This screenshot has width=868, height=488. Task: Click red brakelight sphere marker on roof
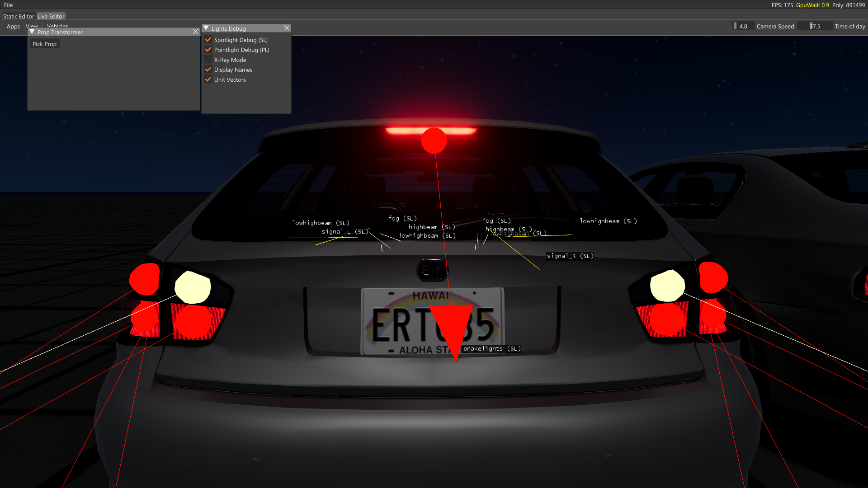[434, 141]
